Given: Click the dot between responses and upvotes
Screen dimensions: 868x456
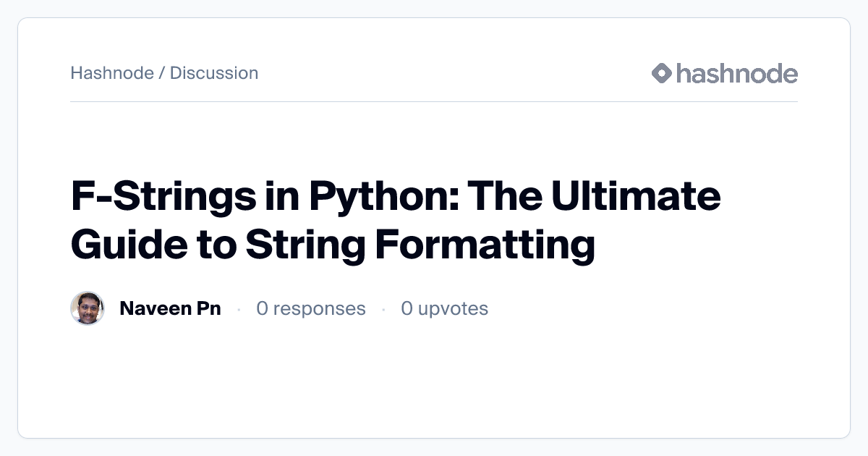Looking at the screenshot, I should (x=383, y=310).
